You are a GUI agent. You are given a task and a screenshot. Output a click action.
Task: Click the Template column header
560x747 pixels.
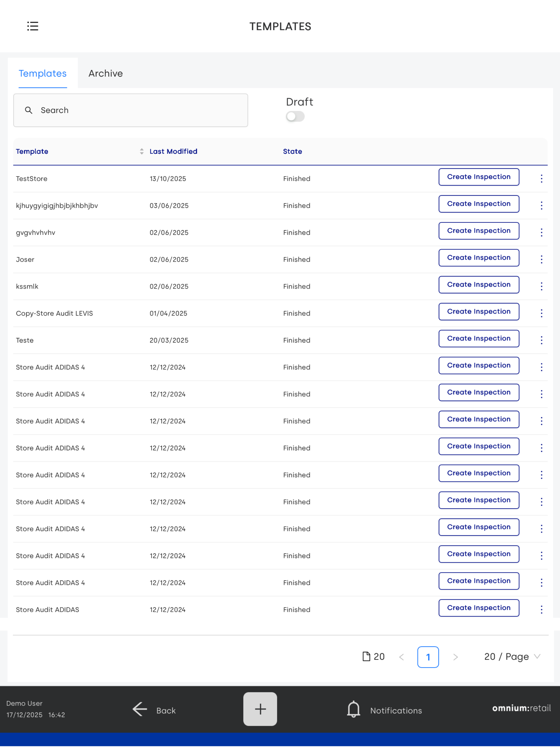click(32, 151)
